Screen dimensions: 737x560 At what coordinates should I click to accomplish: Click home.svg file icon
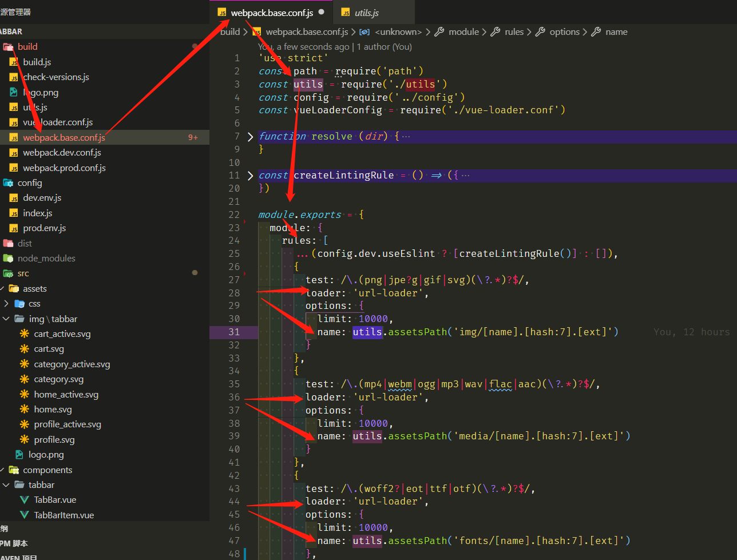pos(25,410)
